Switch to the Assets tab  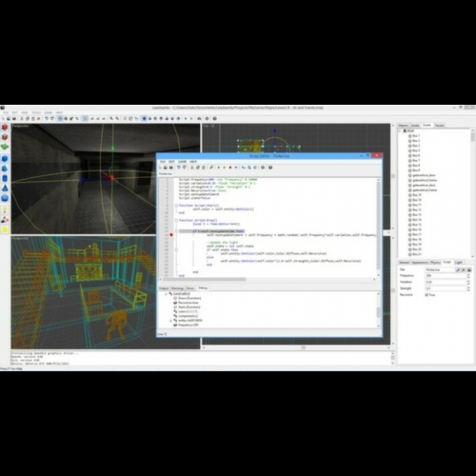click(415, 126)
